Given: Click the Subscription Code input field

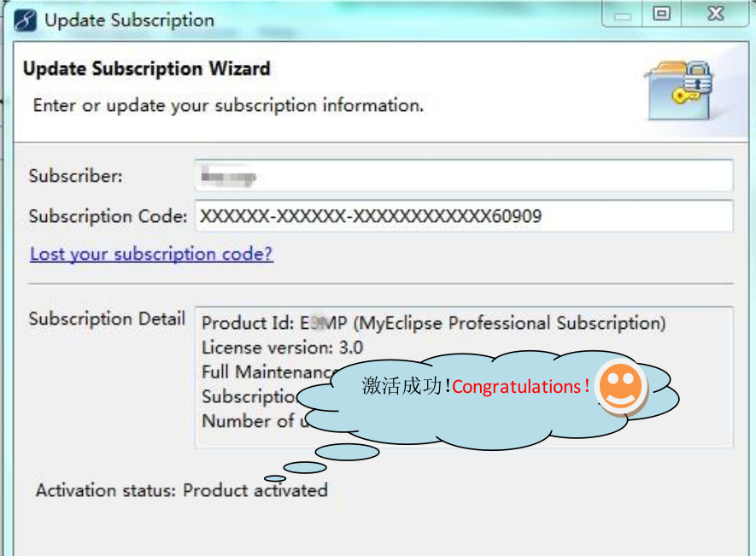Looking at the screenshot, I should pyautogui.click(x=464, y=216).
